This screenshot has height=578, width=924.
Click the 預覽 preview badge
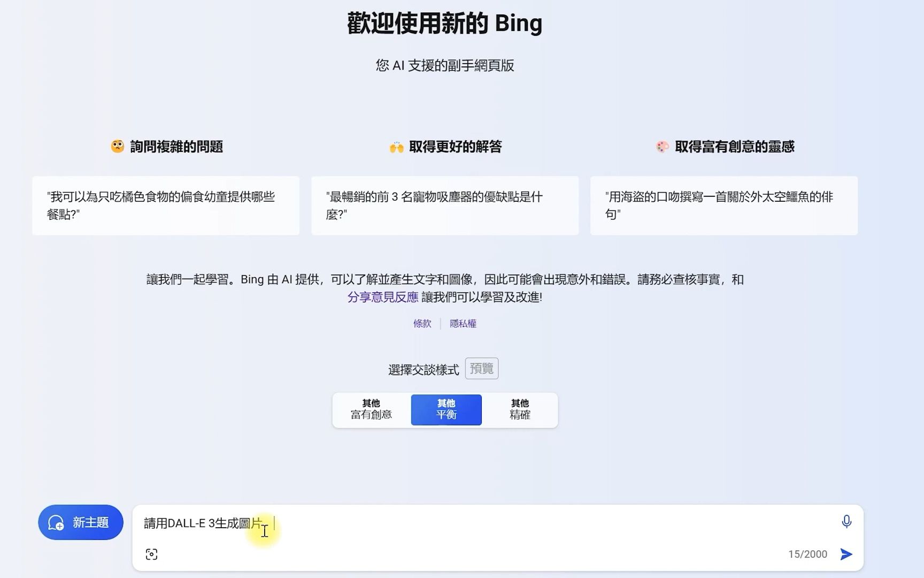pos(482,368)
